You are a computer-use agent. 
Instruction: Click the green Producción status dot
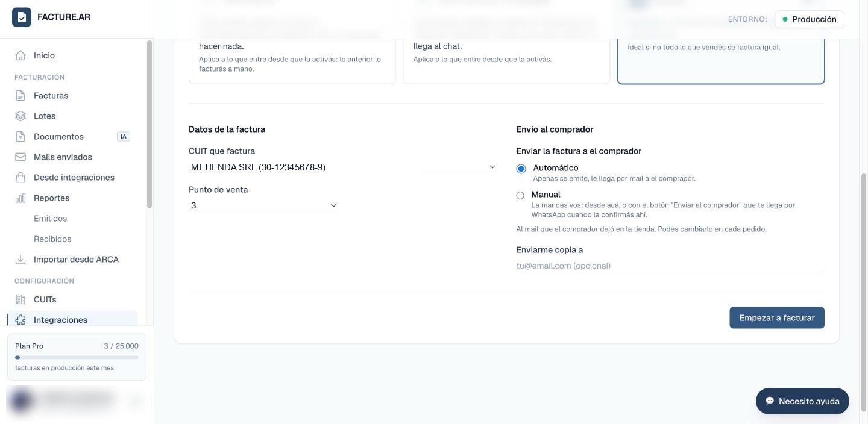pos(785,19)
